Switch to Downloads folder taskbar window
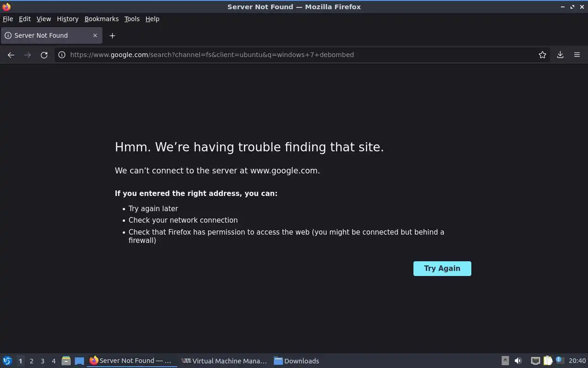Screen dimensions: 588x368 coord(296,361)
